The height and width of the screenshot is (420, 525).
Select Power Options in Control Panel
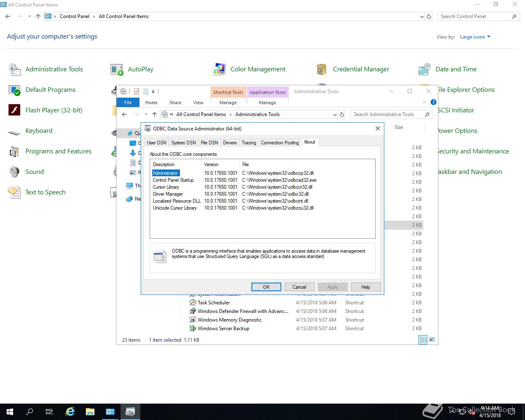pos(457,131)
